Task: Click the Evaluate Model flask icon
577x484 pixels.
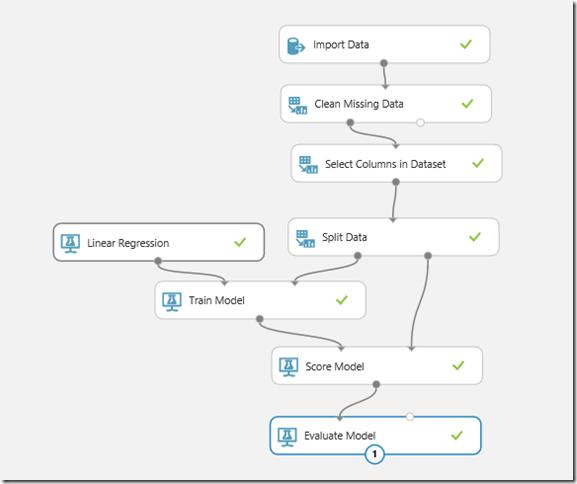Action: click(x=287, y=437)
